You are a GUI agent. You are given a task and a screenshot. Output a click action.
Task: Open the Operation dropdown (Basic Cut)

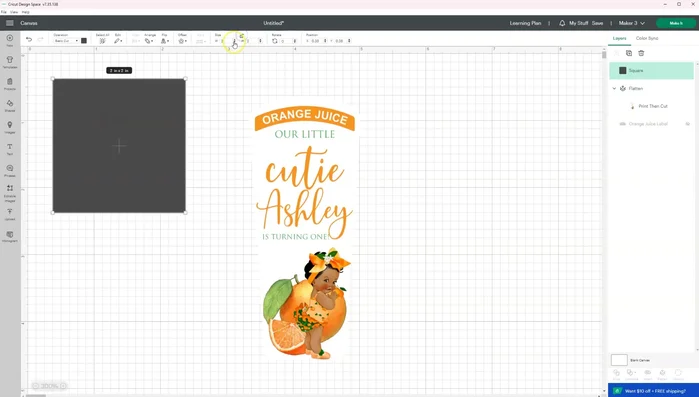(66, 41)
